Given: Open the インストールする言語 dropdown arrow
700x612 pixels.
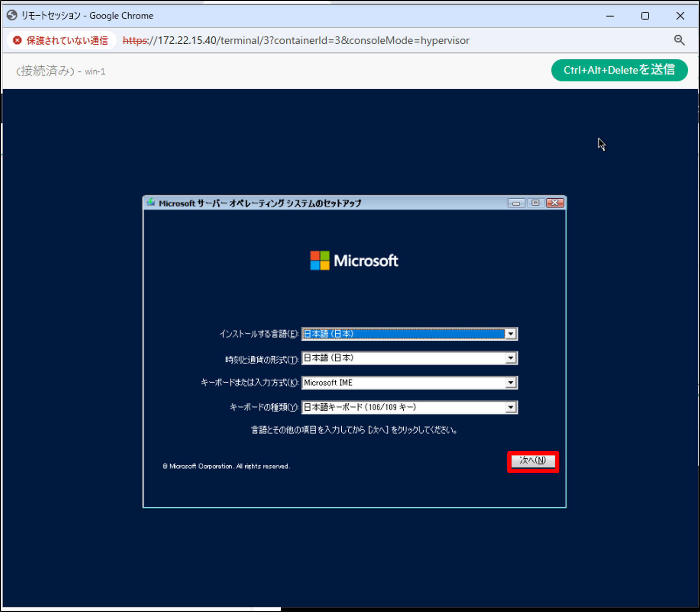Looking at the screenshot, I should (x=511, y=334).
